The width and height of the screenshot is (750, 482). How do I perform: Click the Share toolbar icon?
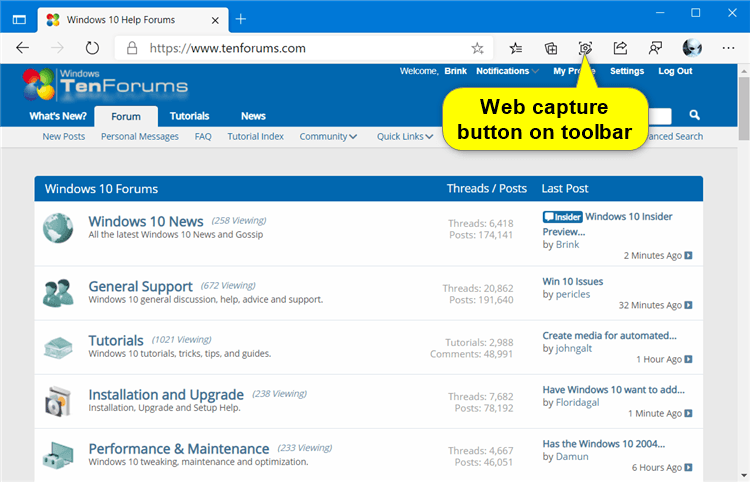pyautogui.click(x=620, y=48)
